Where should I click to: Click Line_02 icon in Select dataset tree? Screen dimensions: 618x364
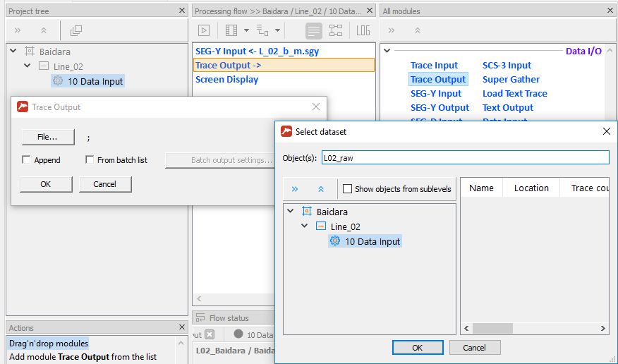321,226
